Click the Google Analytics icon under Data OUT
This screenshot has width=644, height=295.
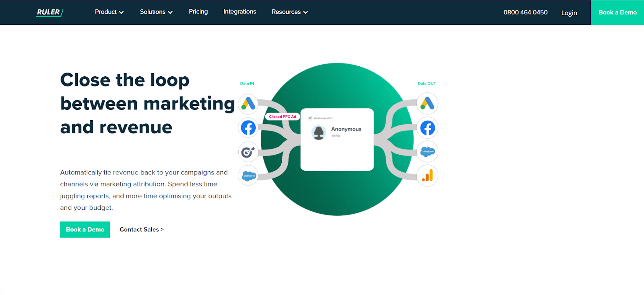click(427, 176)
